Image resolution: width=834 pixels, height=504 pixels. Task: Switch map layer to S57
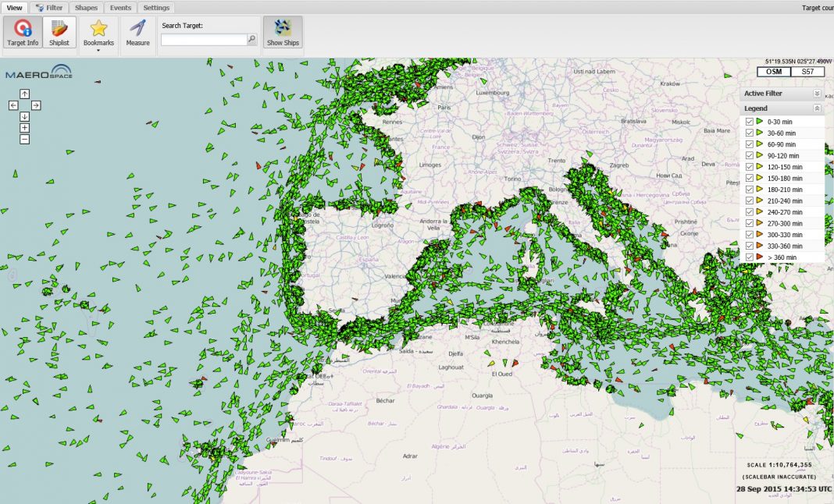point(807,72)
